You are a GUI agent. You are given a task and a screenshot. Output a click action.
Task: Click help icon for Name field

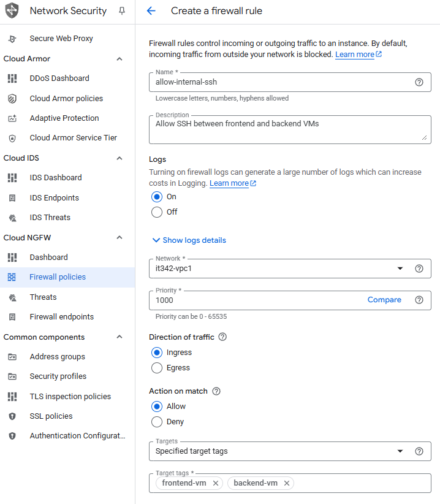pos(419,82)
